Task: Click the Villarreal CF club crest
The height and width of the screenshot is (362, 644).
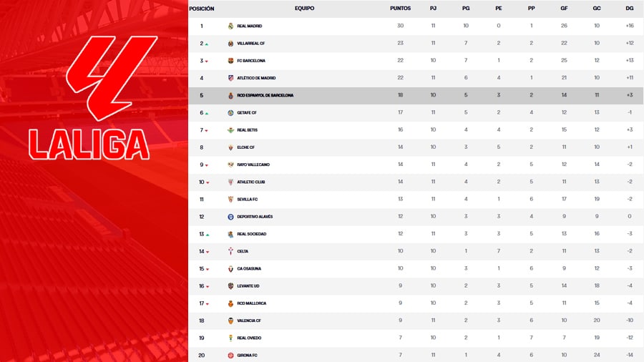Action: [x=230, y=44]
